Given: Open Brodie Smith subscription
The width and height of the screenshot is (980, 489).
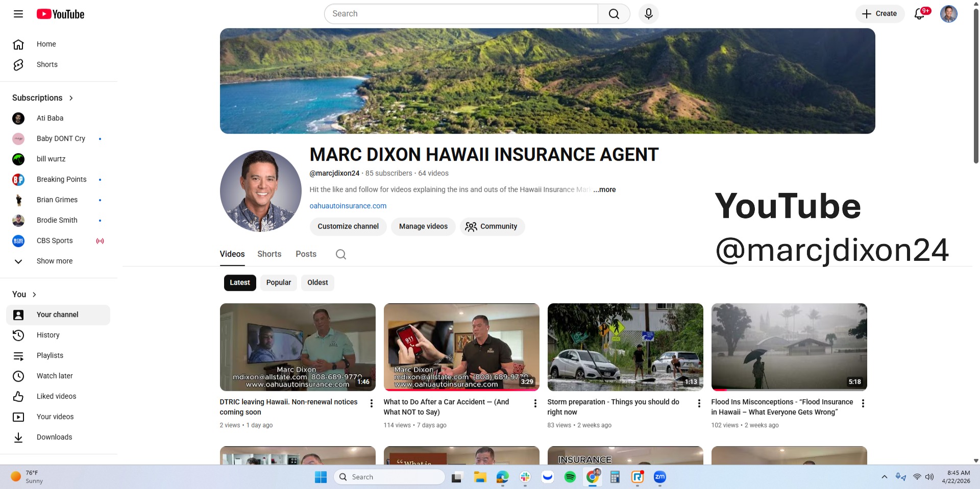Looking at the screenshot, I should 59,221.
